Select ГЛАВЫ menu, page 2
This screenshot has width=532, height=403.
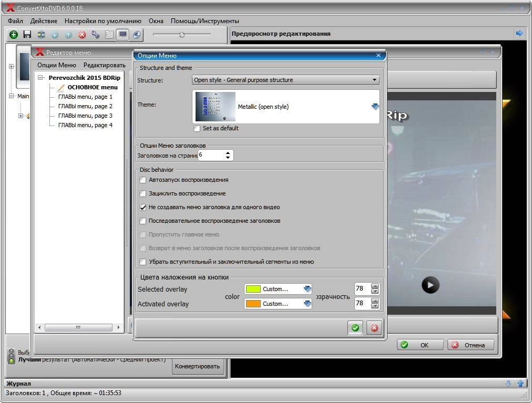85,107
